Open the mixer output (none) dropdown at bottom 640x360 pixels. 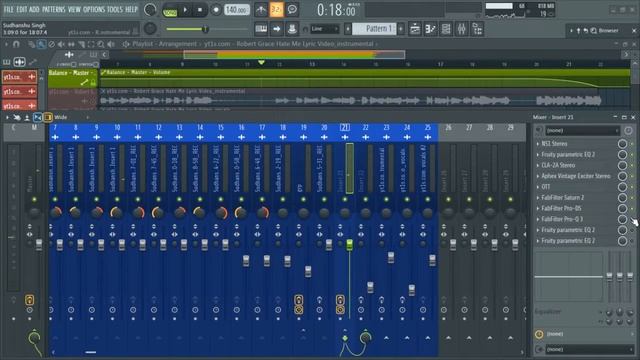coord(589,350)
